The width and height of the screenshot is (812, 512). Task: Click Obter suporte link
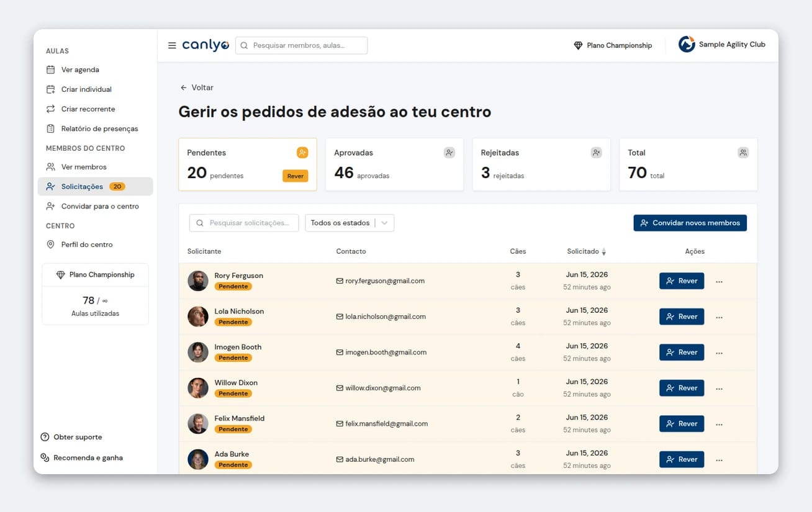coord(71,437)
